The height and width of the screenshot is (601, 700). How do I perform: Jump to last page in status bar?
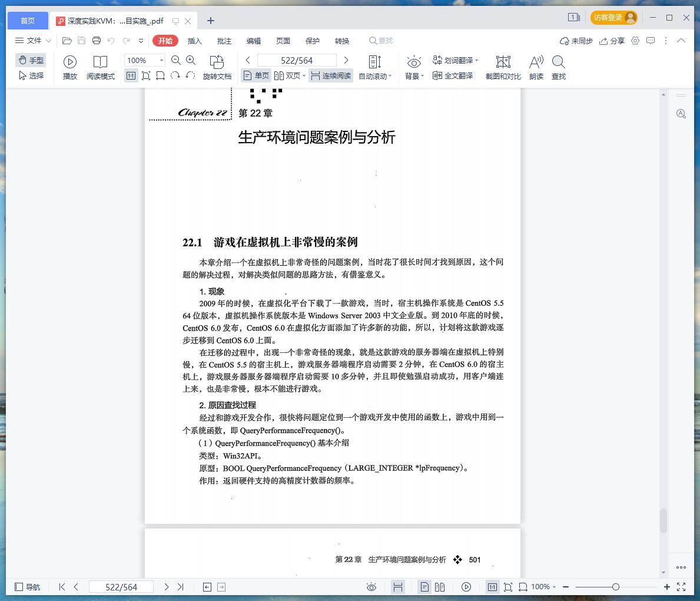180,587
